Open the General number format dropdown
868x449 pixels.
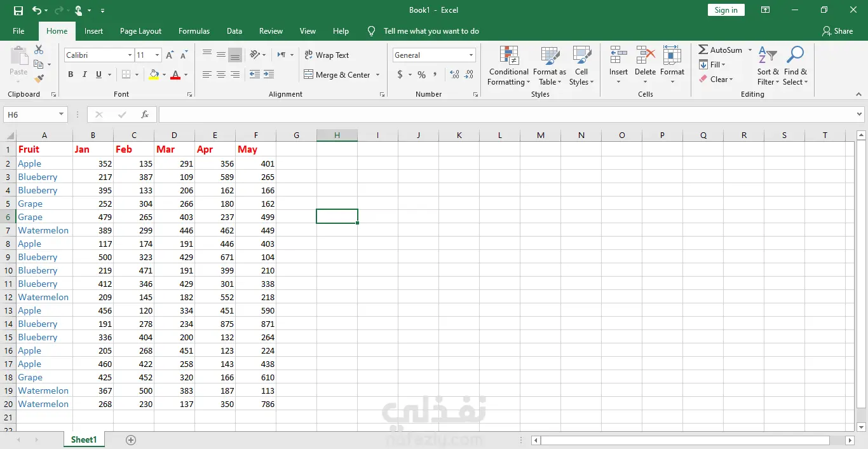coord(471,55)
